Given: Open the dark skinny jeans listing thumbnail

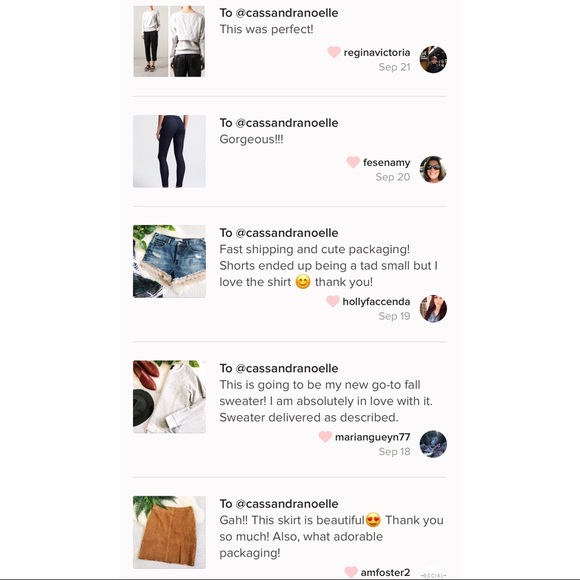Looking at the screenshot, I should click(169, 151).
